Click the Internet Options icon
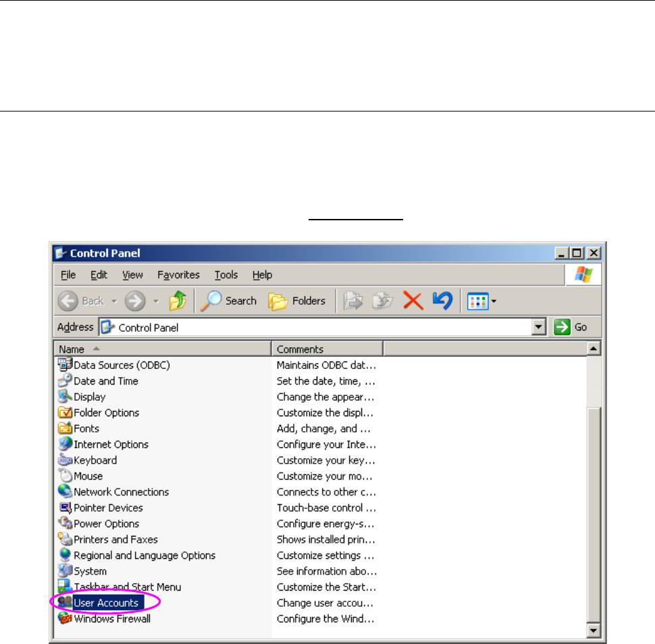 (65, 444)
